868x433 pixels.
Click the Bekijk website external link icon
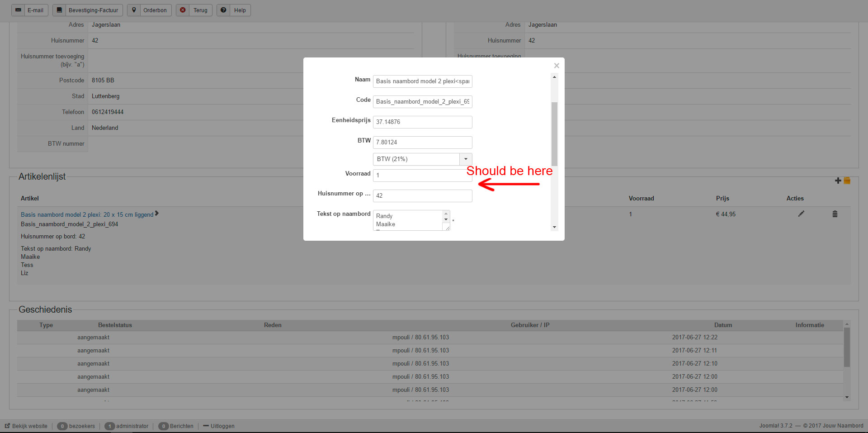click(7, 426)
